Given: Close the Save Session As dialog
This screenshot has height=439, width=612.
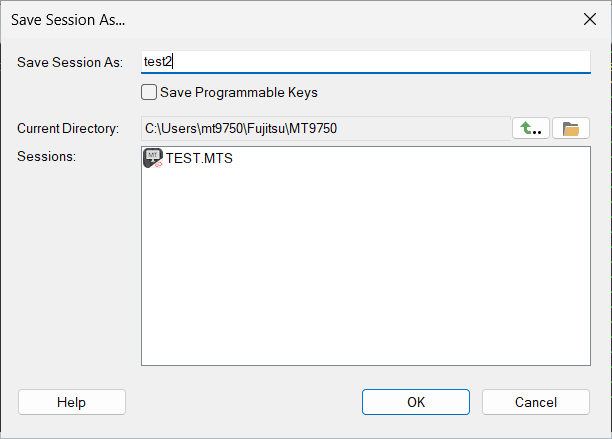Looking at the screenshot, I should (x=590, y=19).
